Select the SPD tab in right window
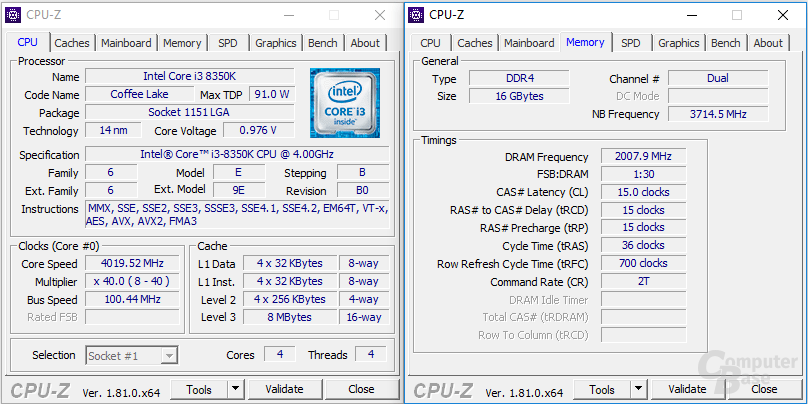The width and height of the screenshot is (808, 404). 630,43
